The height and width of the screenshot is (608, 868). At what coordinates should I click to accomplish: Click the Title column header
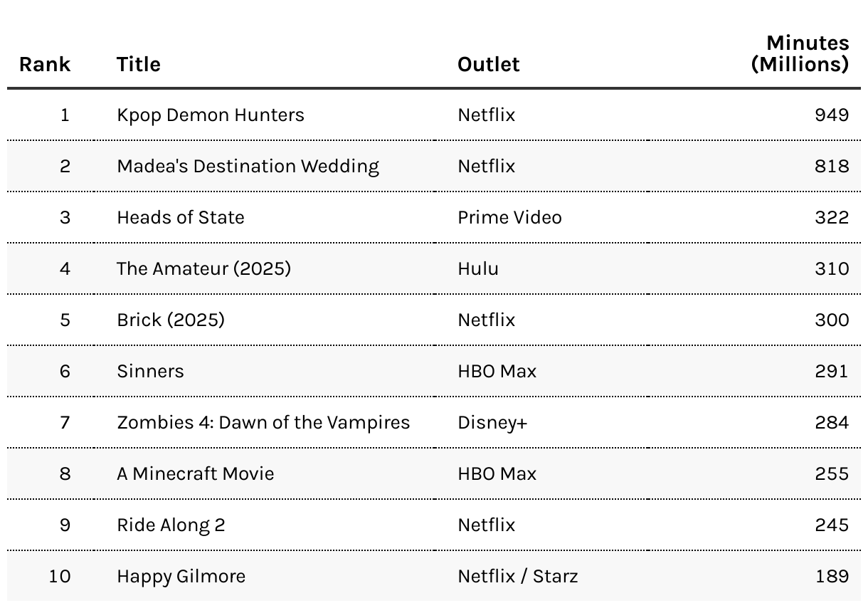[x=139, y=64]
